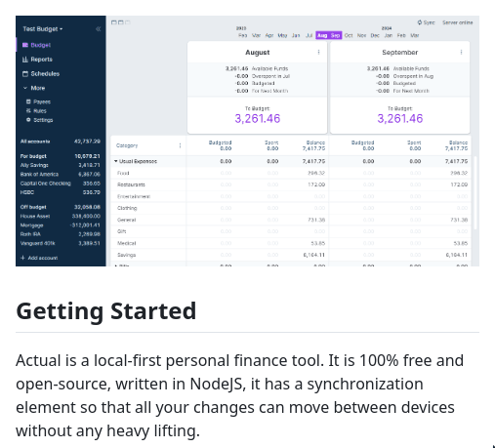Collapse the Usual Expenses category group
The image size is (495, 448).
pyautogui.click(x=116, y=161)
